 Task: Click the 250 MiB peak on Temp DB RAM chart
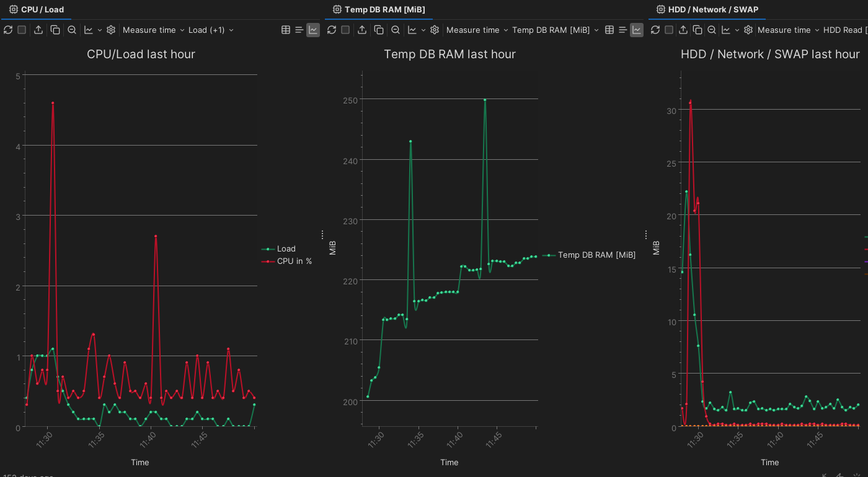pyautogui.click(x=485, y=100)
